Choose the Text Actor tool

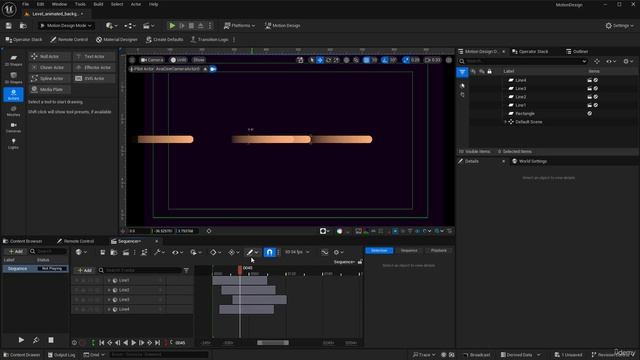94,56
